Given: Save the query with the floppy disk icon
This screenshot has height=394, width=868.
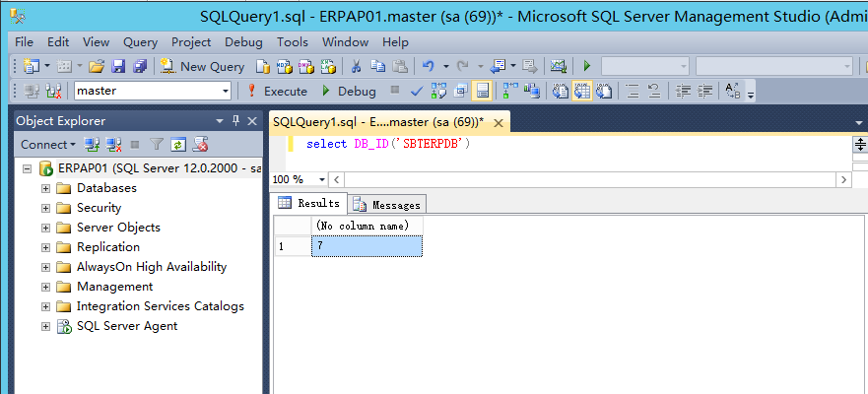Looking at the screenshot, I should point(118,66).
